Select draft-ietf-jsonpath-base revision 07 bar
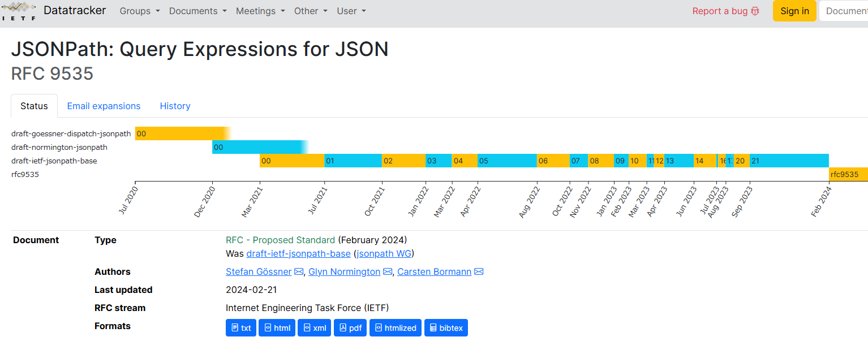868x341 pixels. (579, 161)
